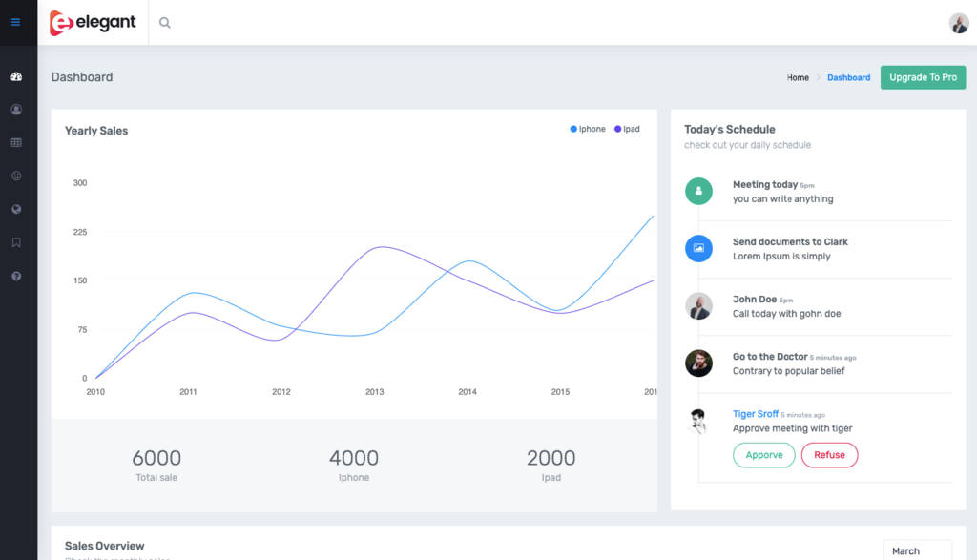The width and height of the screenshot is (977, 560).
Task: Open the smiley face sidebar icon
Action: click(16, 176)
